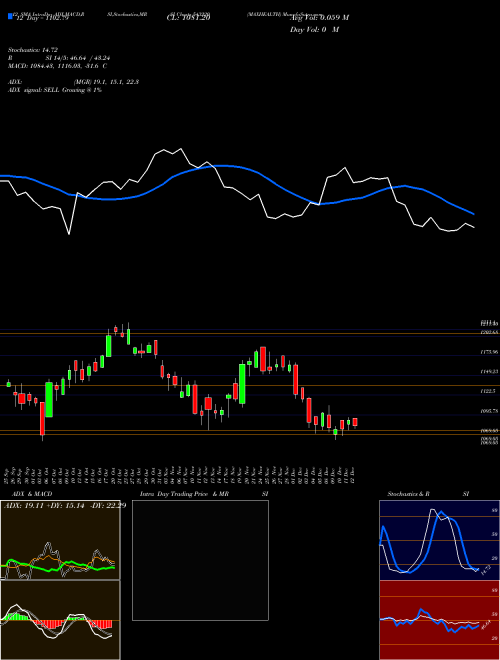Click the 1173.96 price axis label
500x660 pixels.
[x=489, y=352]
